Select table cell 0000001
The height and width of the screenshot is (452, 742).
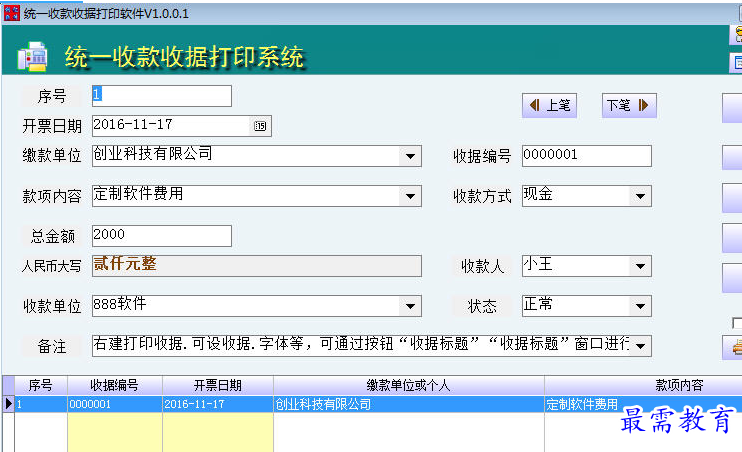(x=115, y=404)
